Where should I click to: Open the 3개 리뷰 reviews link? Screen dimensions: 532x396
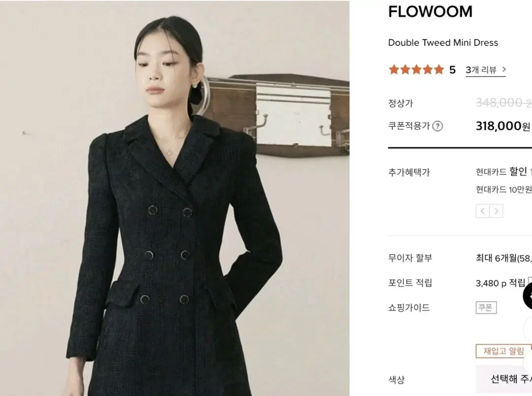click(481, 70)
